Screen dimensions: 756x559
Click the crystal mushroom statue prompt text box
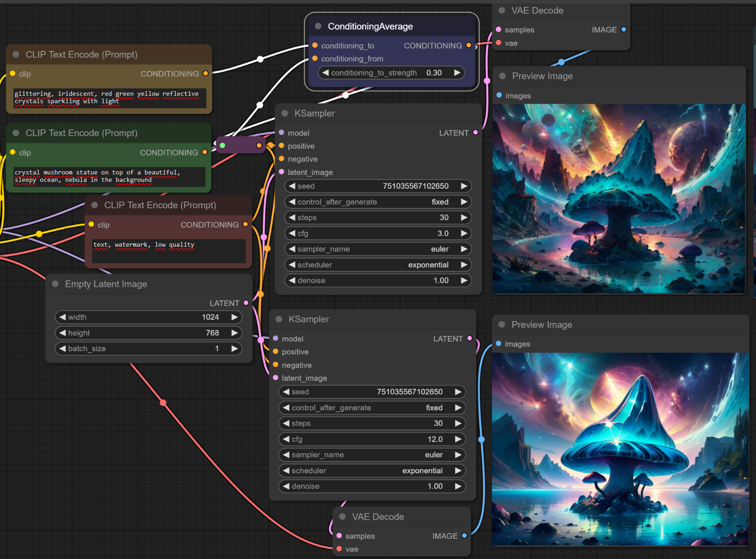point(109,176)
